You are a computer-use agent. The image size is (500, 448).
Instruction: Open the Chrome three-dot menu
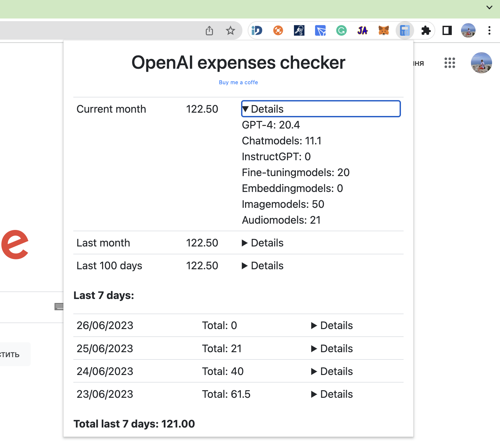coord(489,30)
